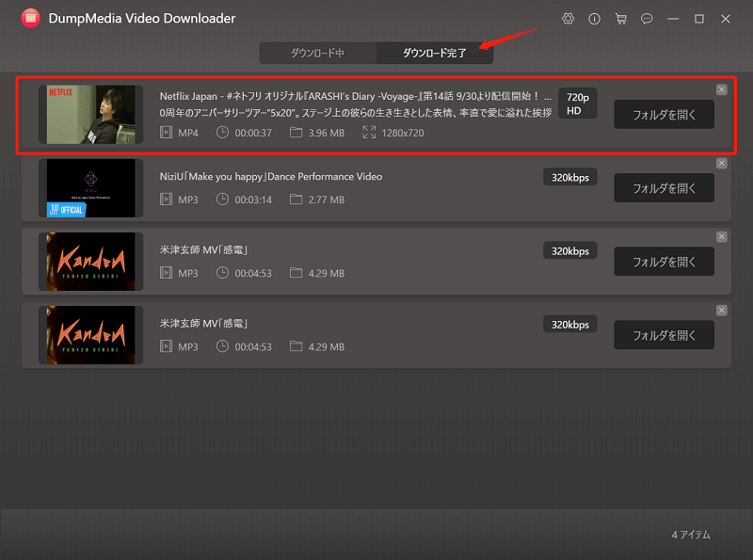Click the folder icon beside 2.77 MB

[x=296, y=199]
